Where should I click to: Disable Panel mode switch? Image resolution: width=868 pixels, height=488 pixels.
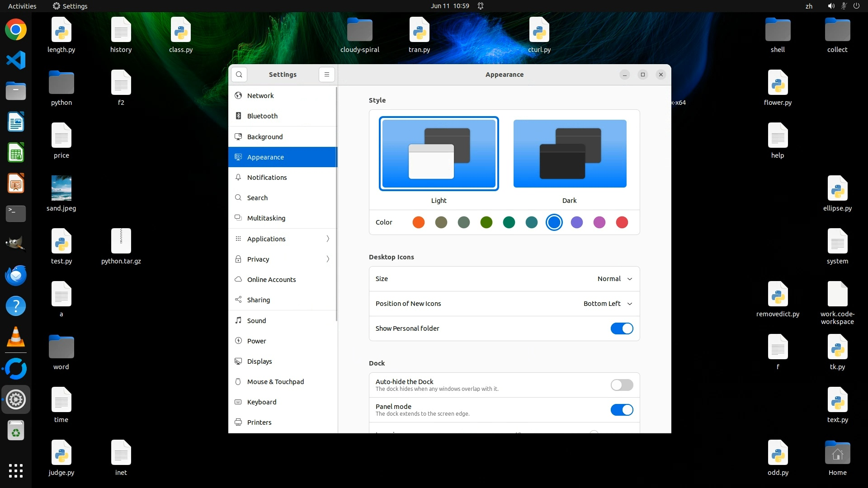tap(622, 410)
